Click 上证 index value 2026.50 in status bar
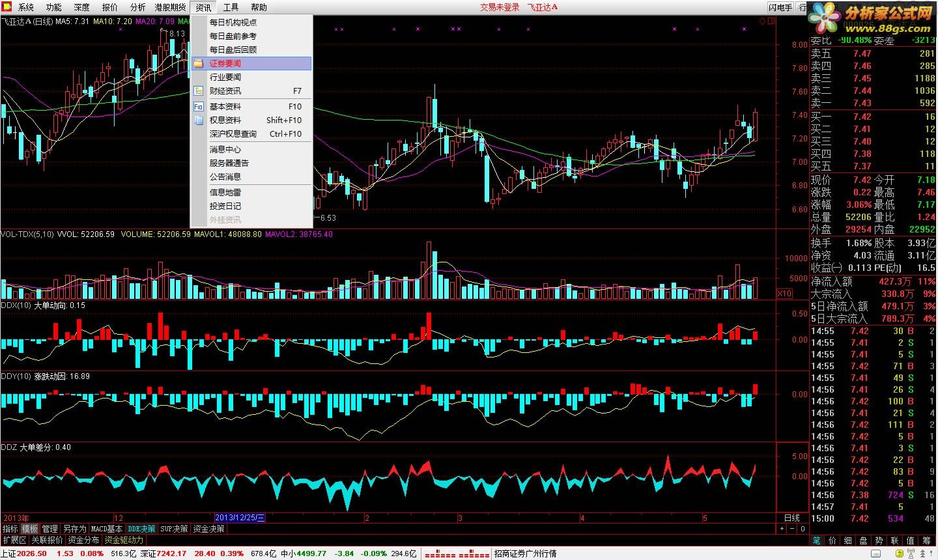This screenshot has width=938, height=560. [33, 553]
